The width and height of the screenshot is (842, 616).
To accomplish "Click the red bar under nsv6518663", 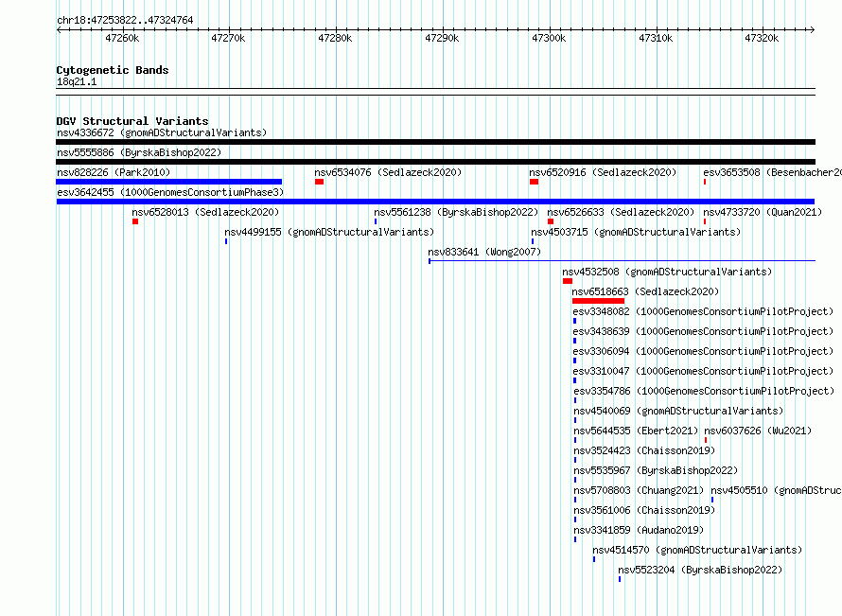I will pos(598,301).
